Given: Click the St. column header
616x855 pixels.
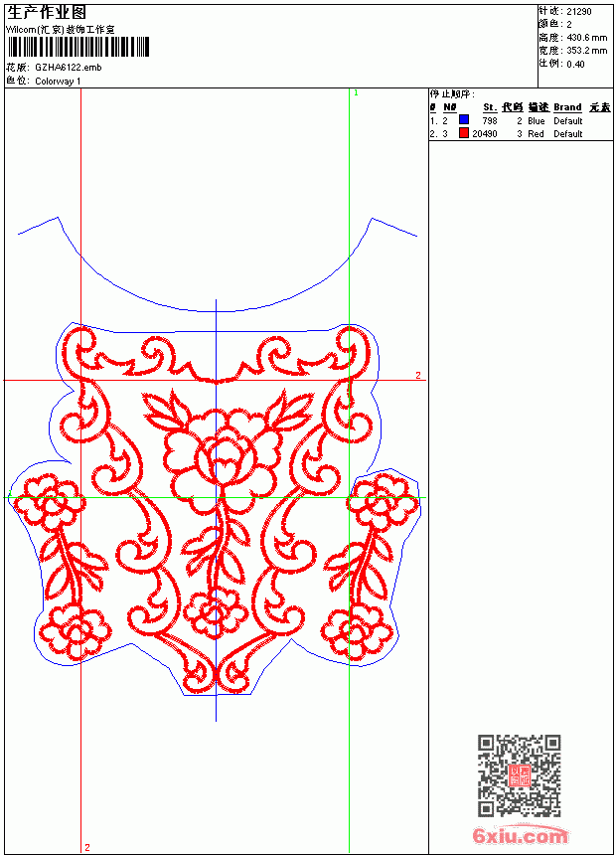Looking at the screenshot, I should pyautogui.click(x=490, y=107).
